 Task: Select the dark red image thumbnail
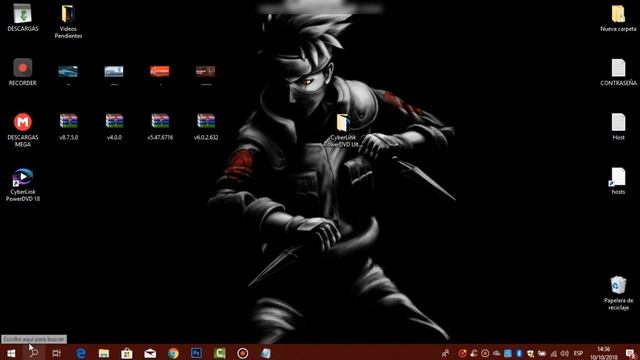205,71
